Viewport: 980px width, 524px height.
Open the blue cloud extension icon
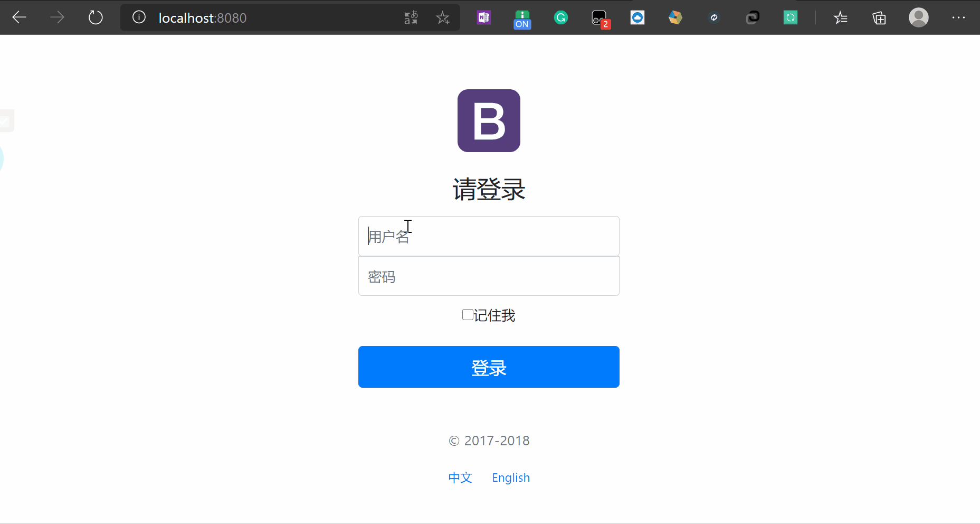pyautogui.click(x=638, y=18)
